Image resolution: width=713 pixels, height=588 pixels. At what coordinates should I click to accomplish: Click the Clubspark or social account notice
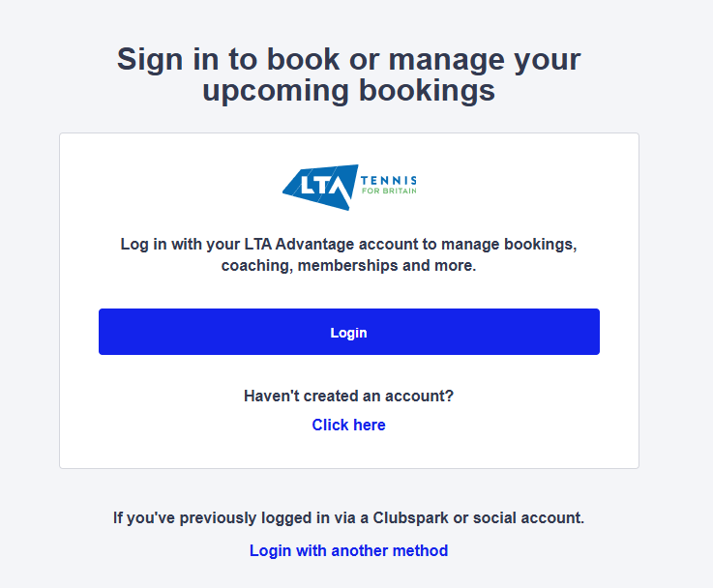coord(348,517)
